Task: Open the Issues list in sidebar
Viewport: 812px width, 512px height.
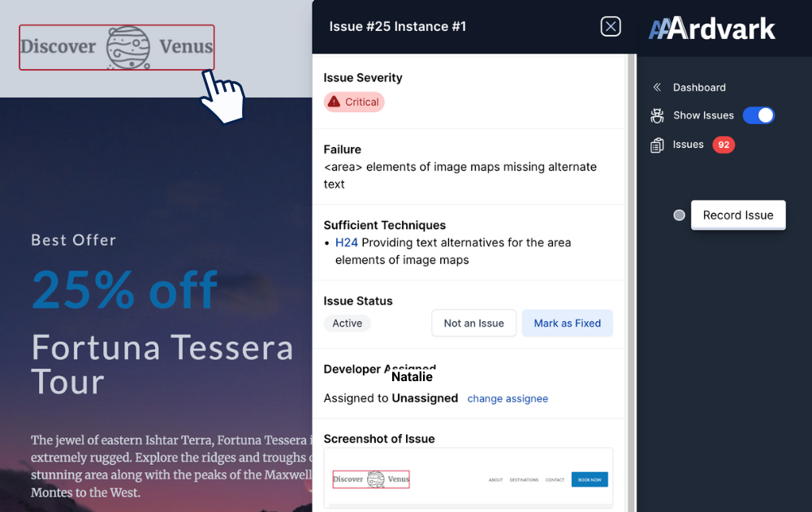Action: (x=688, y=145)
